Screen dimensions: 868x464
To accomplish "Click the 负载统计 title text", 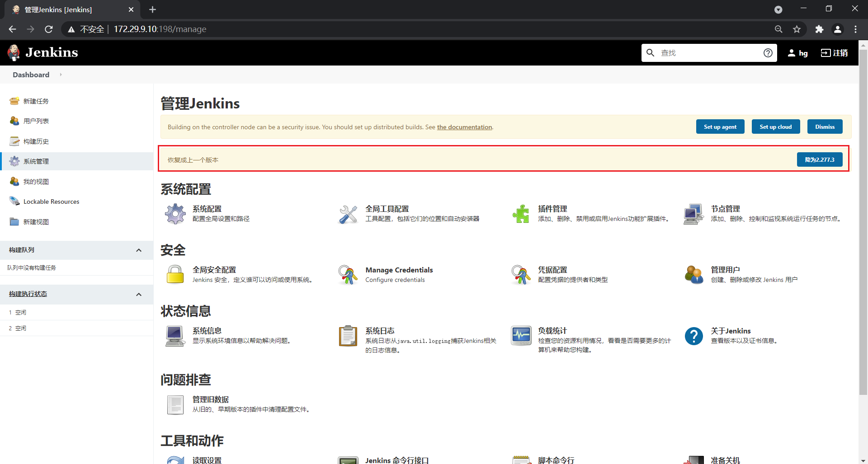I will click(x=552, y=331).
